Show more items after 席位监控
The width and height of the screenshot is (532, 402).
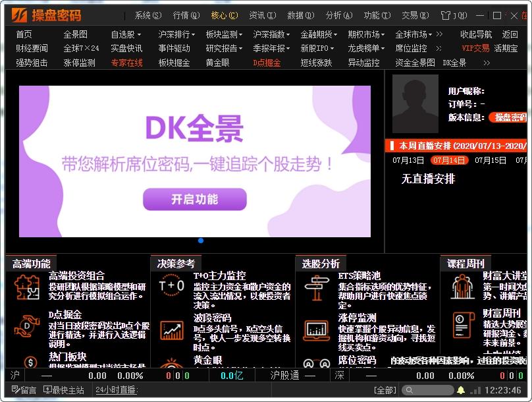pyautogui.click(x=439, y=49)
